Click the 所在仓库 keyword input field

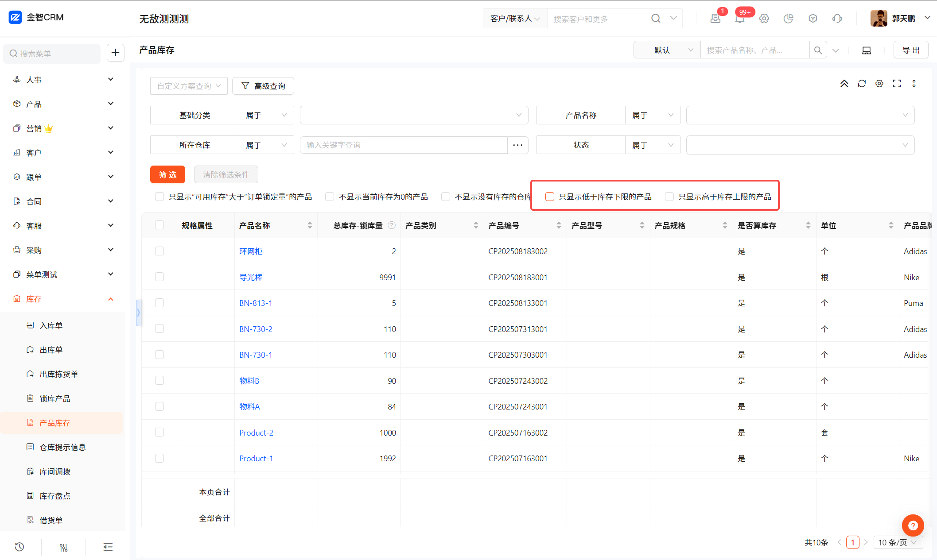(403, 145)
